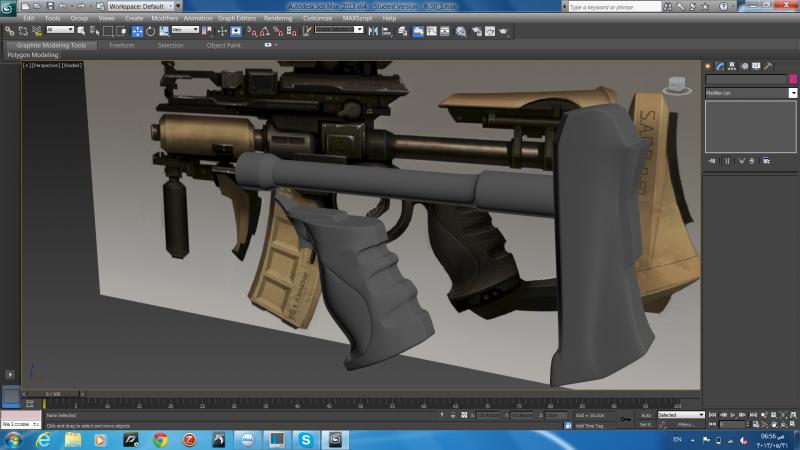800x450 pixels.
Task: Toggle the Angle Snap button
Action: pos(265,31)
